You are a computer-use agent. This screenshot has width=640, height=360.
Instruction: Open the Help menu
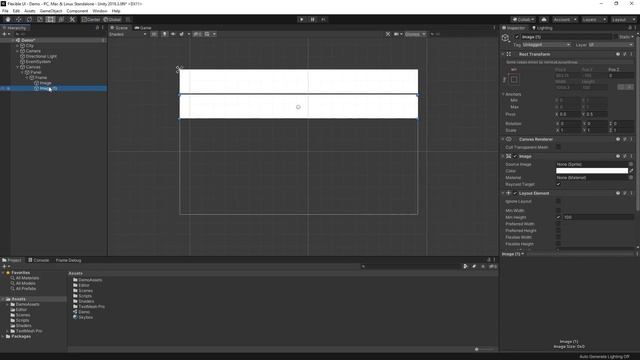point(116,11)
